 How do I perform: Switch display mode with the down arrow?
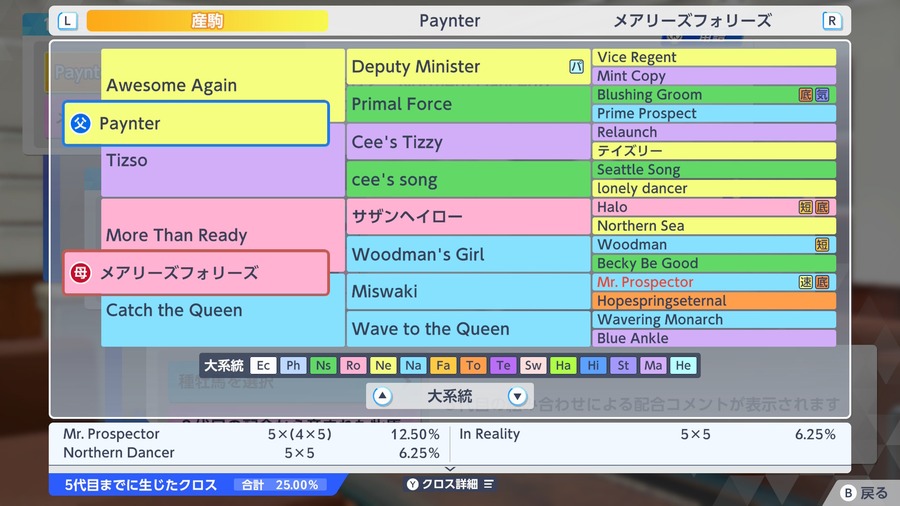[517, 396]
